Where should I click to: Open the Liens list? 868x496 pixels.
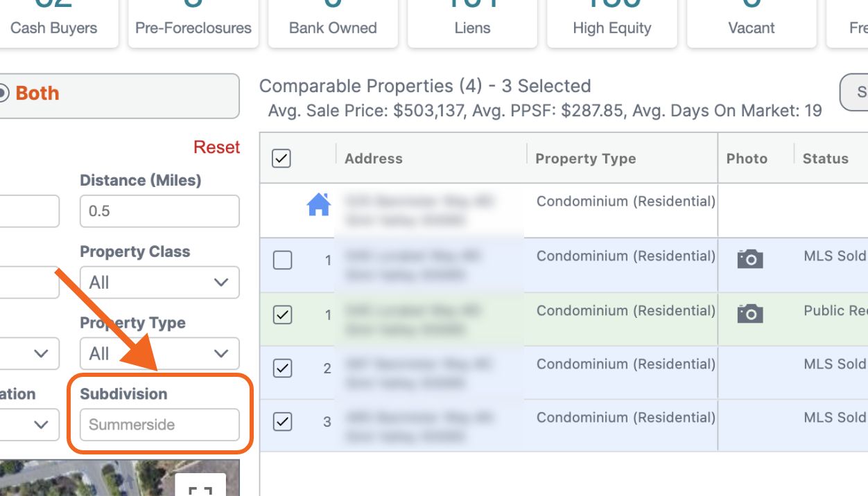(x=473, y=28)
